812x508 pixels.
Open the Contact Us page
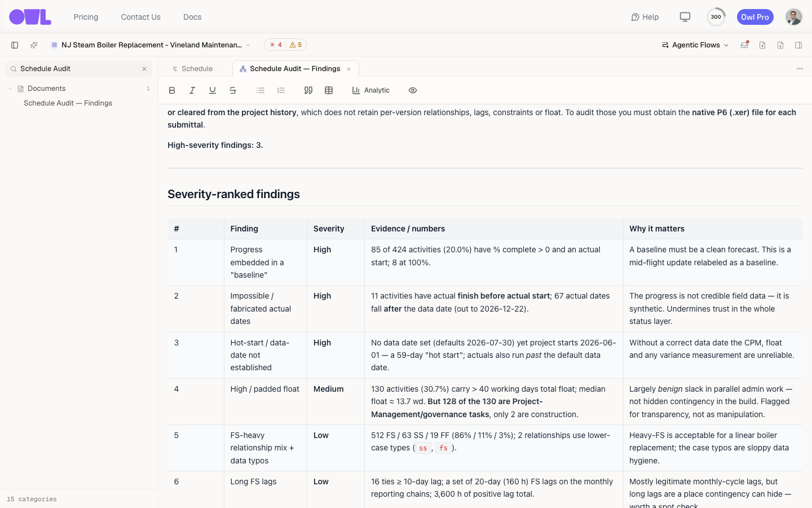(x=140, y=17)
